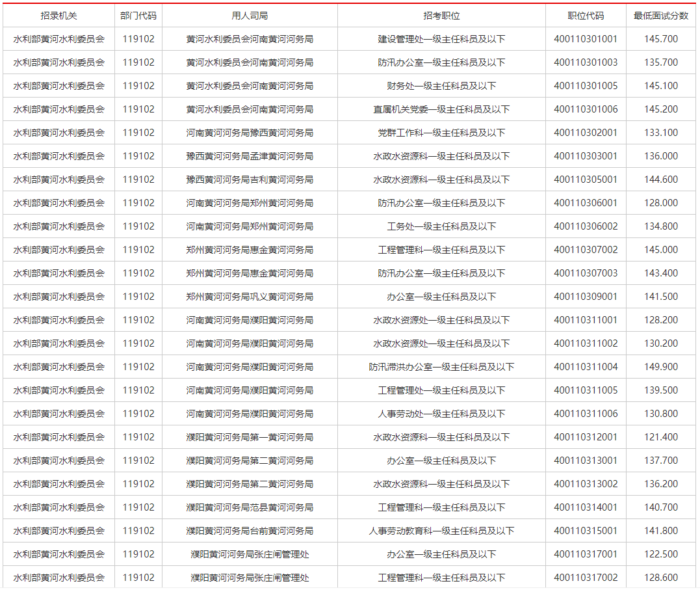This screenshot has width=700, height=590.
Task: Click the 招考职位 column header
Action: [441, 16]
